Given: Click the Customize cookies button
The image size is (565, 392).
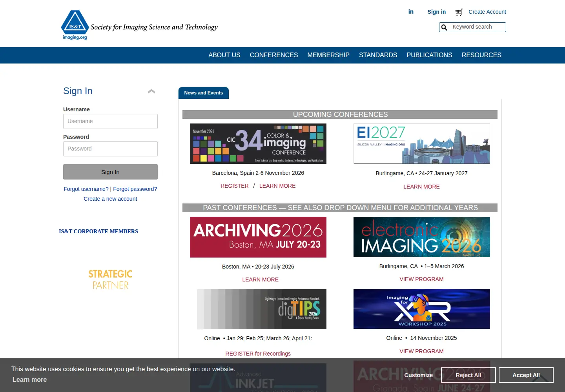Looking at the screenshot, I should 419,375.
